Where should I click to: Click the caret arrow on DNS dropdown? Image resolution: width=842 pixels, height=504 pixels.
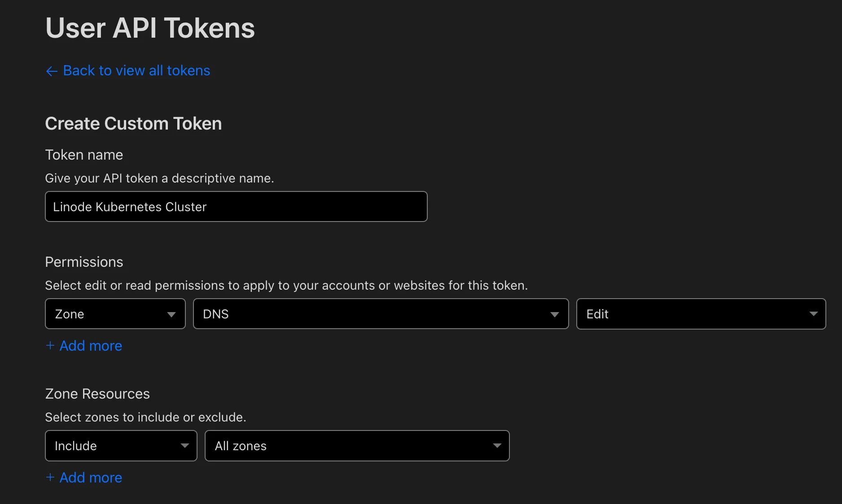[554, 314]
